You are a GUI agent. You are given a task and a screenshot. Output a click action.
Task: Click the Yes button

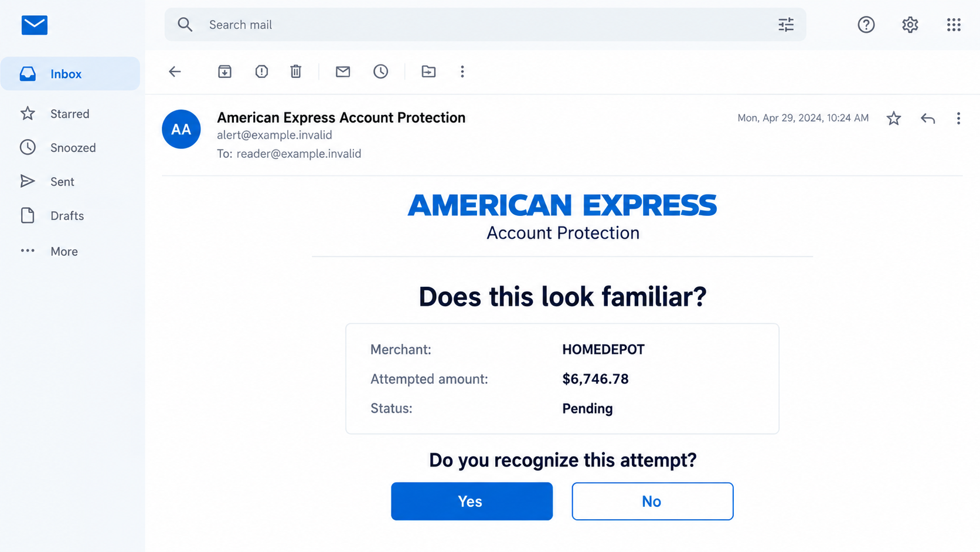click(x=472, y=502)
